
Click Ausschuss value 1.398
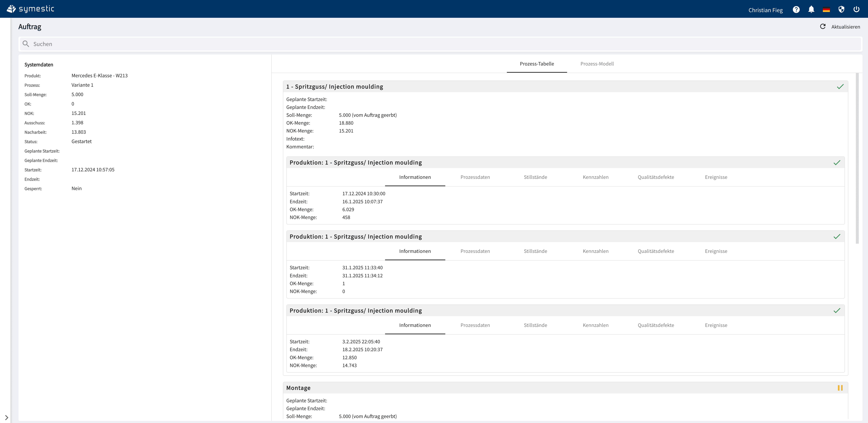[77, 123]
